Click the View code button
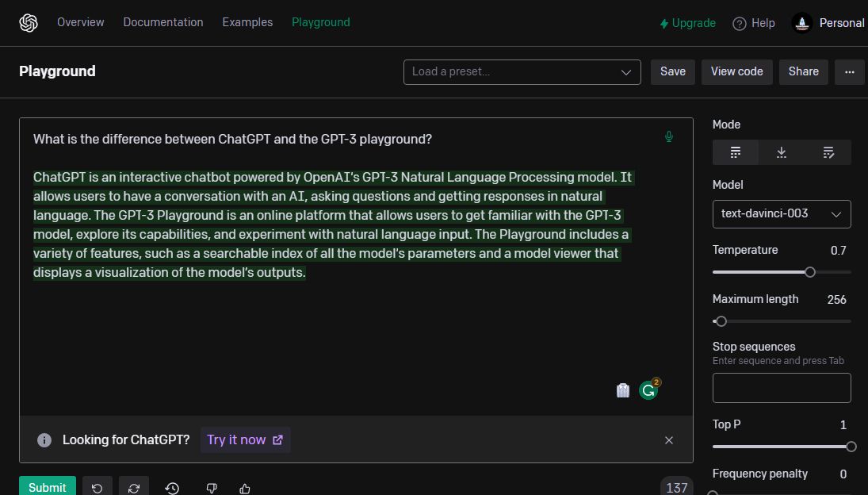 [736, 72]
